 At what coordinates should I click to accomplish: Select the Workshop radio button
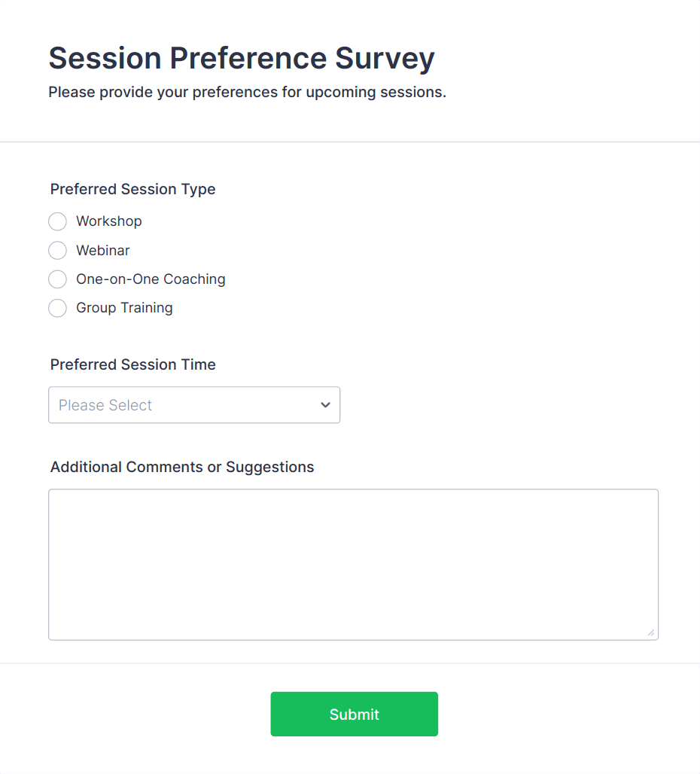click(57, 221)
